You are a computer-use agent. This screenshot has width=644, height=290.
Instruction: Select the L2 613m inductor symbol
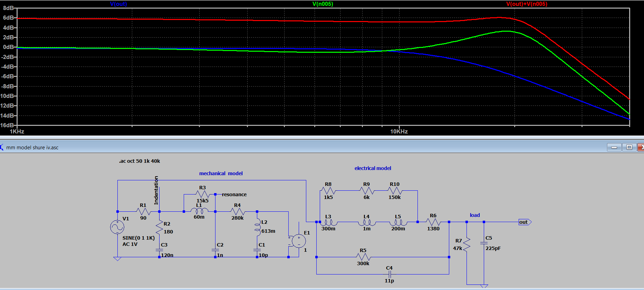[257, 227]
